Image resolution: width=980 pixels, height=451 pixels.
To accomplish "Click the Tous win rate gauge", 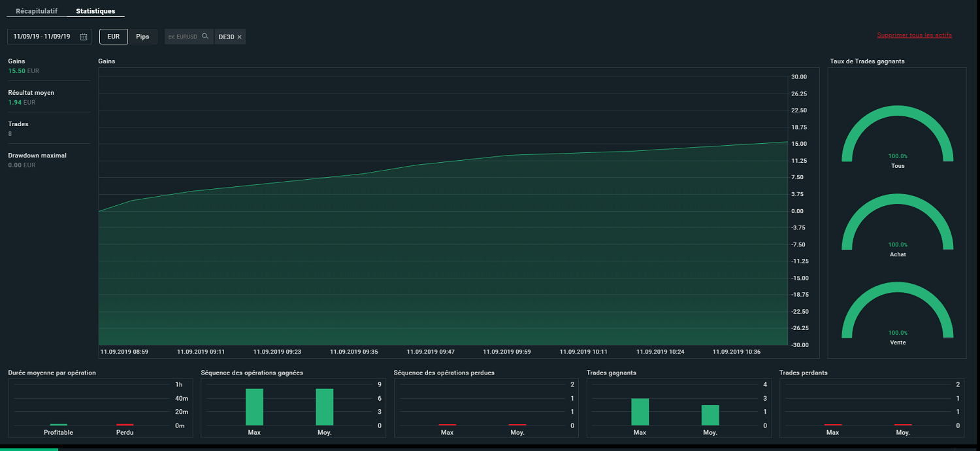I will (898, 135).
